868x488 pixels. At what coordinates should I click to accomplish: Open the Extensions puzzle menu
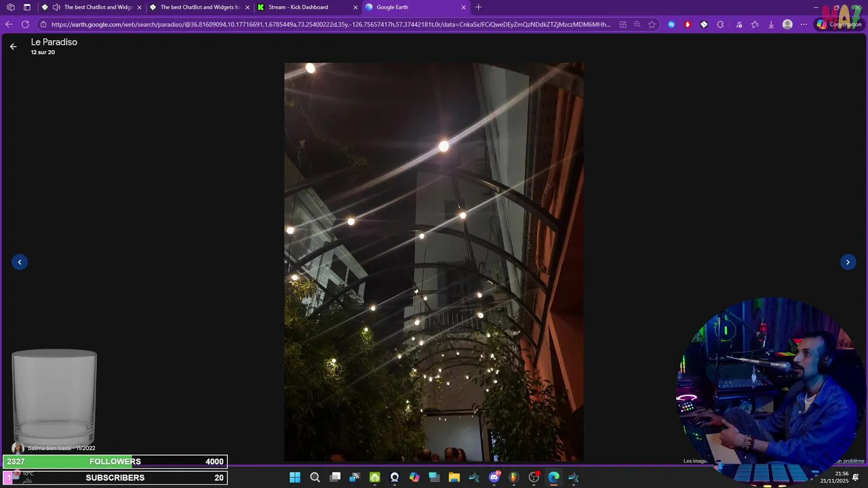point(720,24)
